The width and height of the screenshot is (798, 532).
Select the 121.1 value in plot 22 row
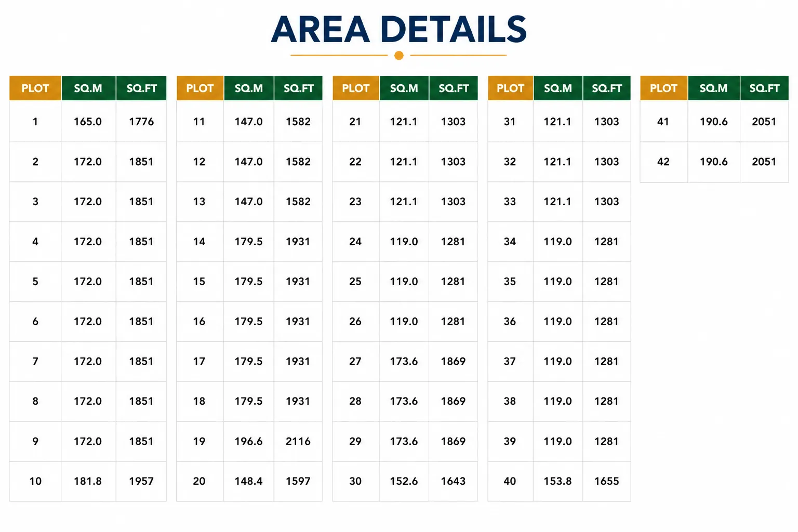[404, 162]
